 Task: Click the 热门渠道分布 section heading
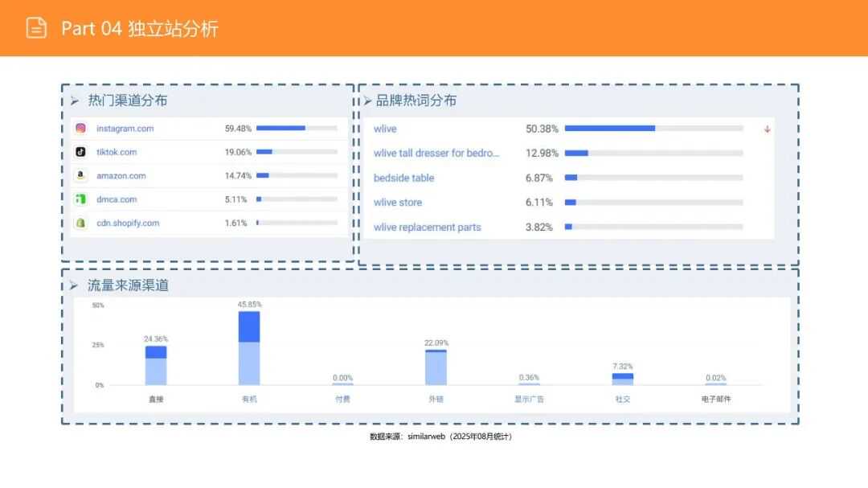click(127, 100)
